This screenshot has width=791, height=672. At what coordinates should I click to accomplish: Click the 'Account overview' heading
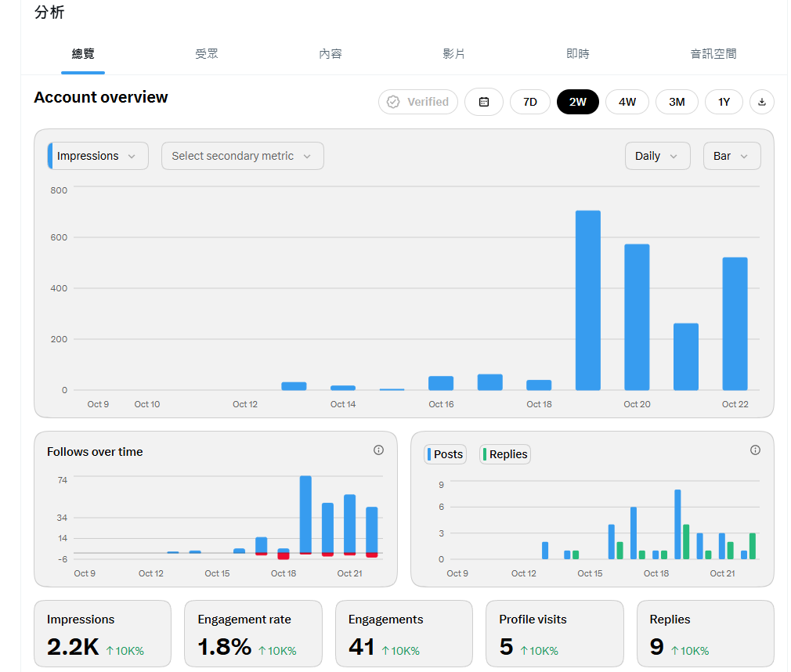point(101,97)
